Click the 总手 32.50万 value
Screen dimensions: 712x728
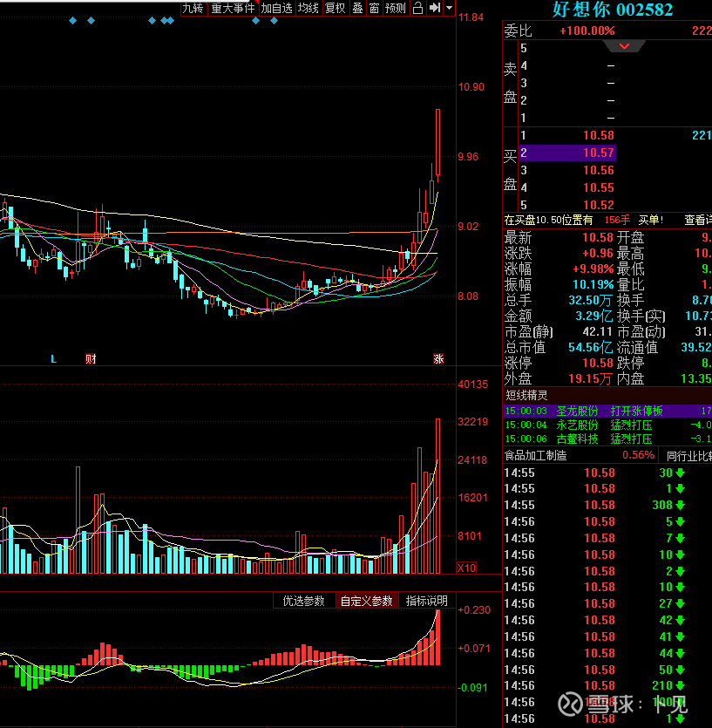(x=590, y=300)
